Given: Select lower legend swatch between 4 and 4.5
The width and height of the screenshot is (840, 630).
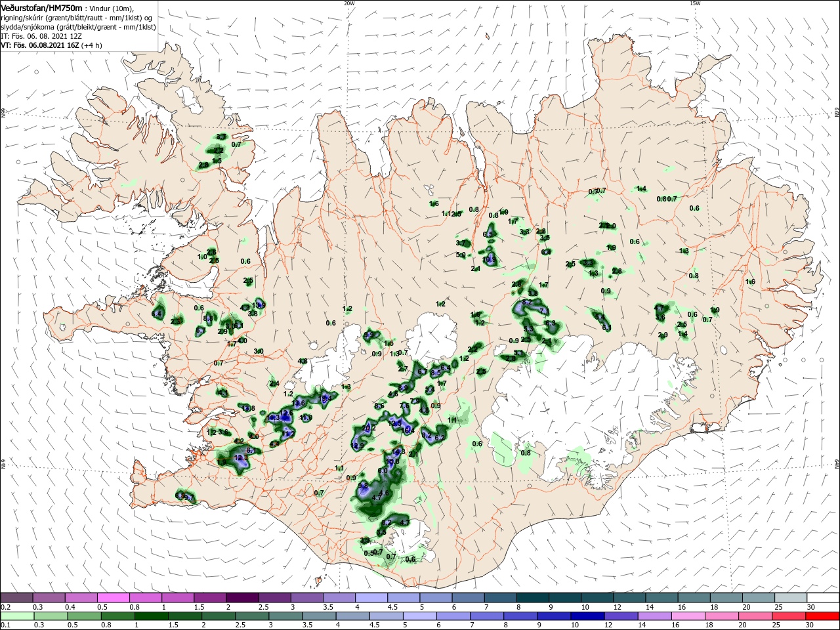Looking at the screenshot, I should pos(352,617).
